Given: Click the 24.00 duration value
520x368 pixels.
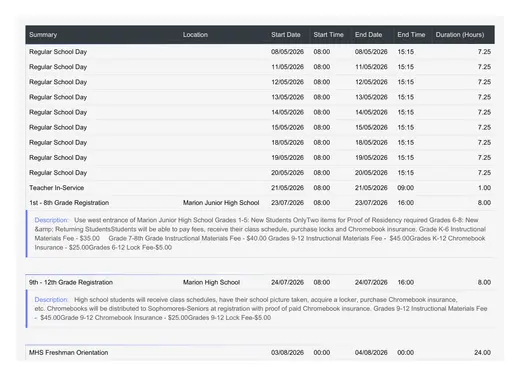Looking at the screenshot, I should click(x=482, y=352).
